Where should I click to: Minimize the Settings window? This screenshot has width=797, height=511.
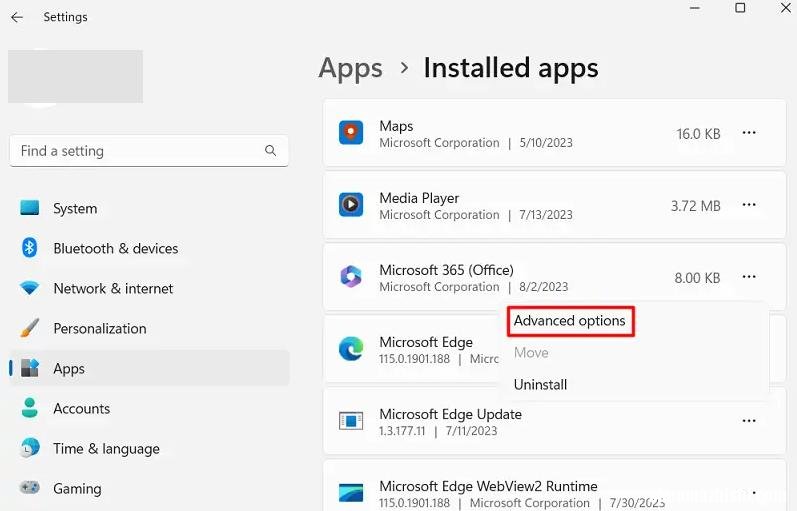tap(695, 8)
